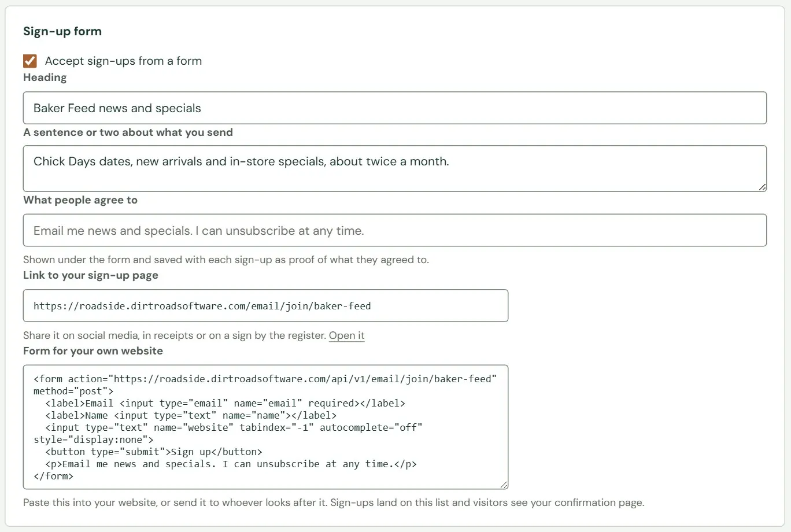
Task: Uncheck the Accept sign-ups from a form checkbox
Action: click(x=30, y=61)
